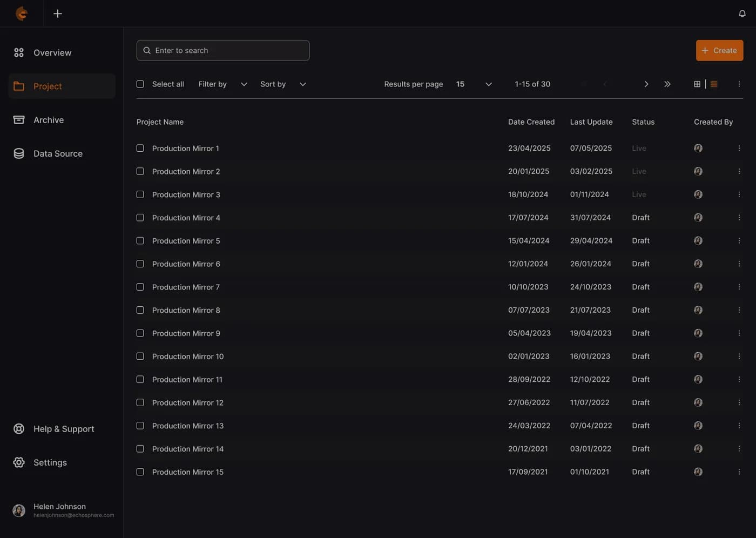Open Production Mirror 3 project
This screenshot has height=538, width=756.
pyautogui.click(x=186, y=194)
